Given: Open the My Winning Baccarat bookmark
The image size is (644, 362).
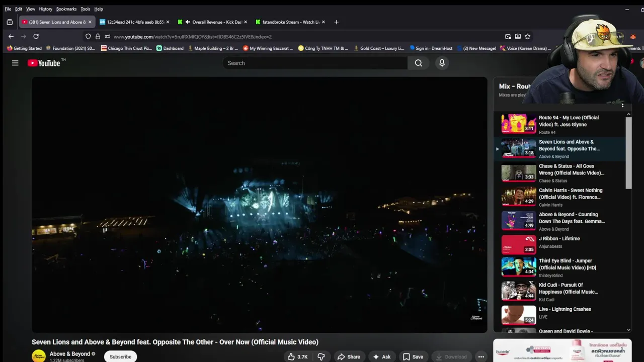Looking at the screenshot, I should (268, 48).
